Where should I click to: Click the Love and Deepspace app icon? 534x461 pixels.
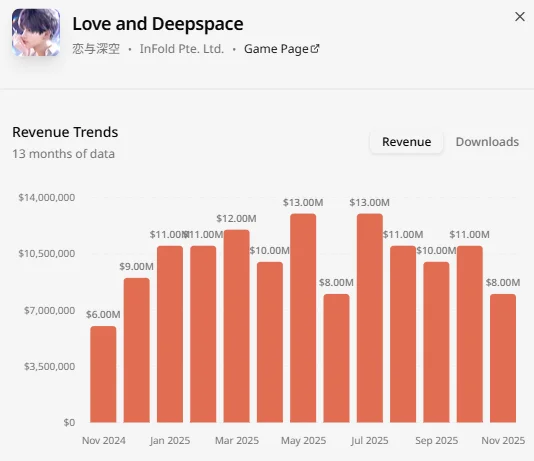tap(36, 32)
